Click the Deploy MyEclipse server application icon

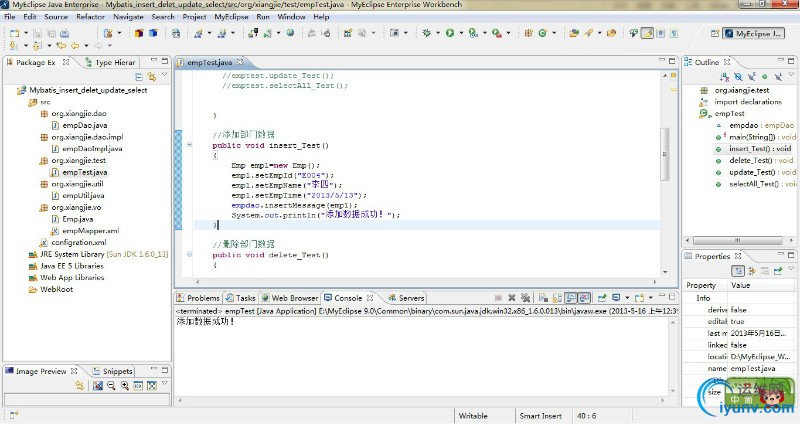[253, 33]
